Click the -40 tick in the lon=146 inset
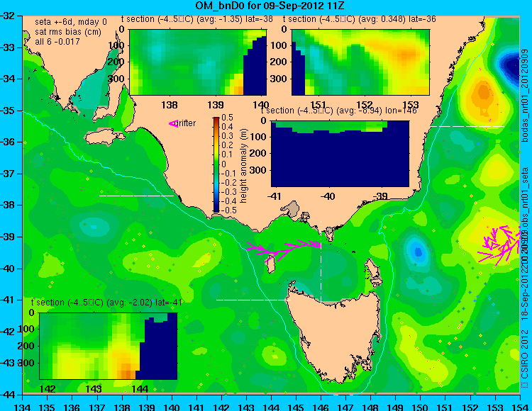 (x=328, y=196)
